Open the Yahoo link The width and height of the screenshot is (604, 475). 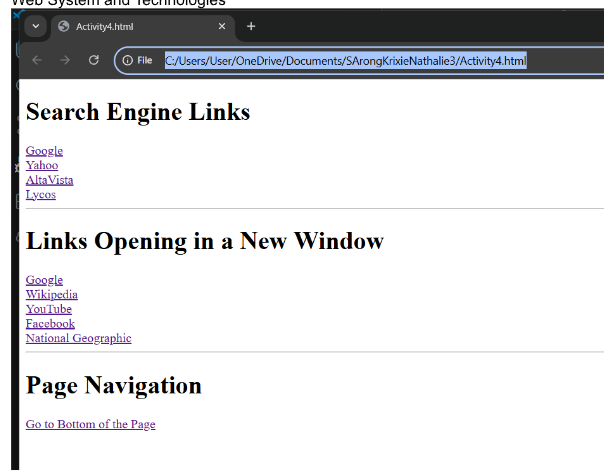42,165
